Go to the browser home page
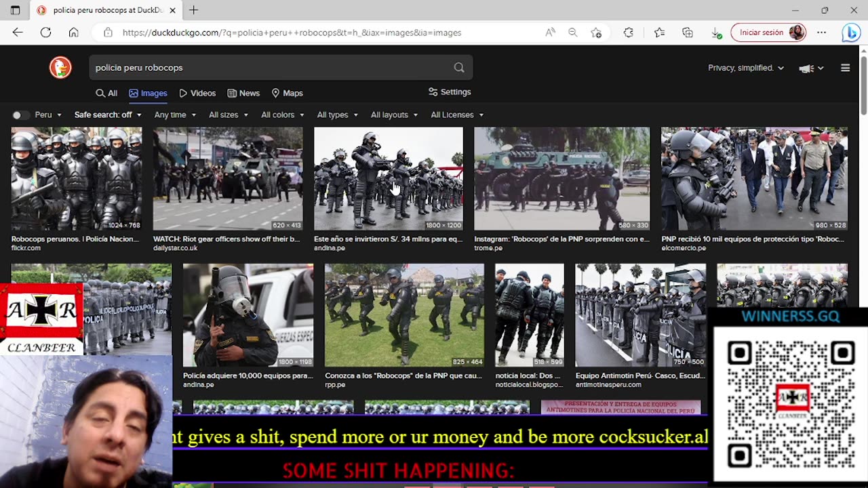The width and height of the screenshot is (868, 488). 73,33
